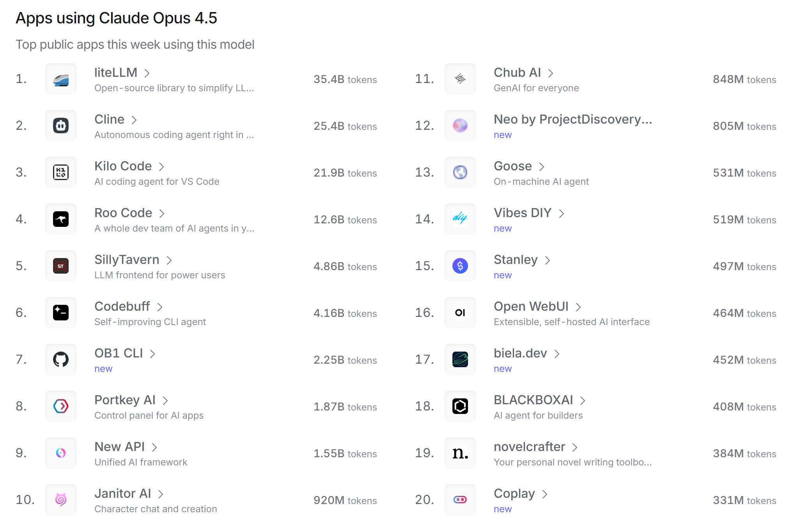The height and width of the screenshot is (527, 812).
Task: Open the Stanley dollar sign icon
Action: coord(460,266)
